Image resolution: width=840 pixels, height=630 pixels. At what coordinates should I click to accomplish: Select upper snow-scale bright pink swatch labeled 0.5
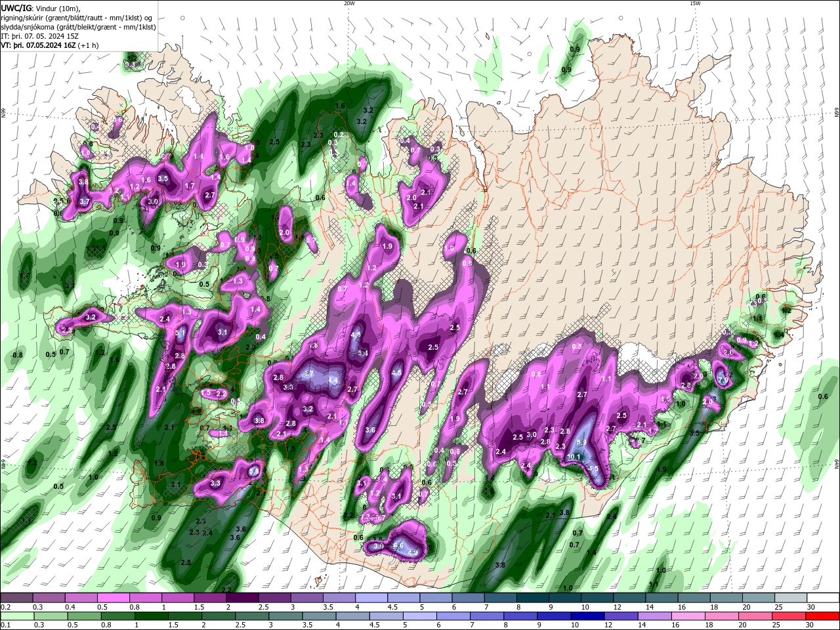pos(114,598)
